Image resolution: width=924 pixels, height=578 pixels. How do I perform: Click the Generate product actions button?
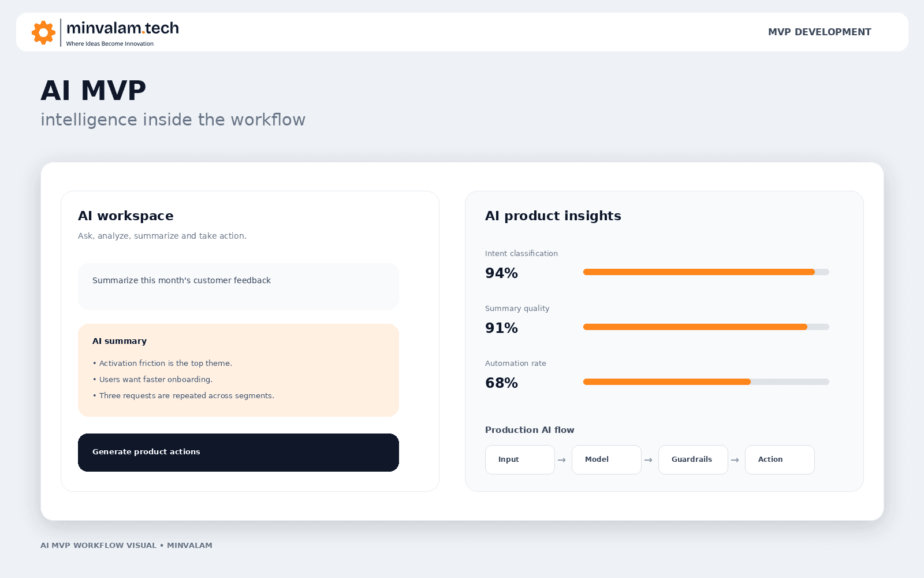pyautogui.click(x=239, y=453)
